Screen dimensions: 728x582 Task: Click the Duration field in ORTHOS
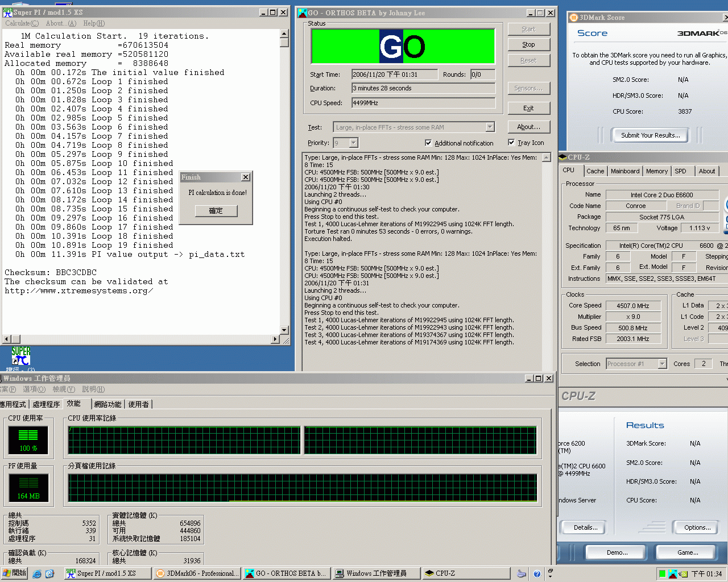click(423, 88)
